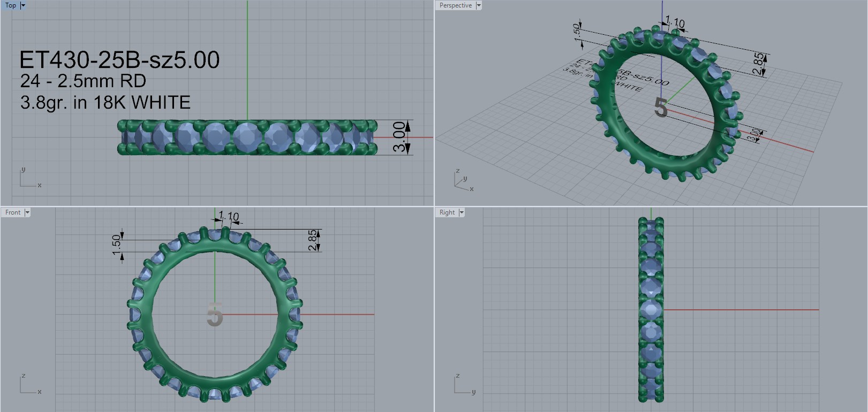Select the 3.00 dimension in Top view

tap(400, 137)
